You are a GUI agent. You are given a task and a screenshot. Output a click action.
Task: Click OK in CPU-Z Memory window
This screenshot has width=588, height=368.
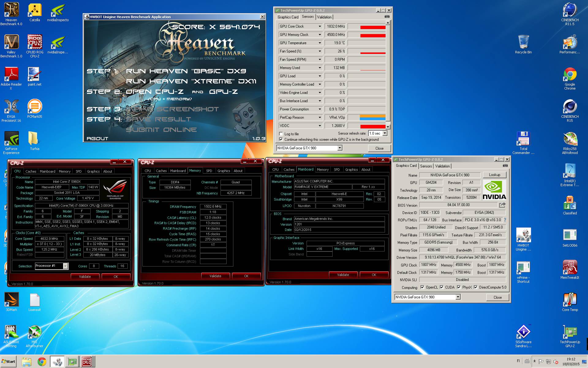pyautogui.click(x=246, y=276)
